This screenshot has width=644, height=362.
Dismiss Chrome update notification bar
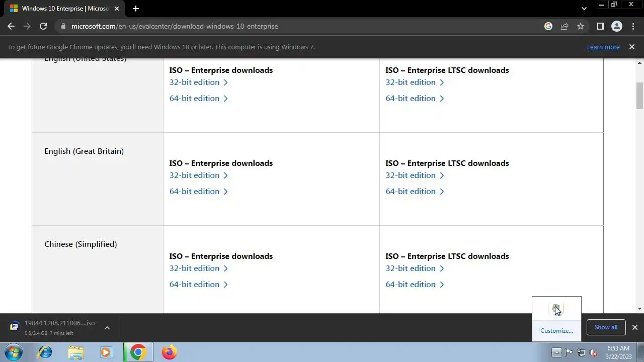tap(632, 47)
